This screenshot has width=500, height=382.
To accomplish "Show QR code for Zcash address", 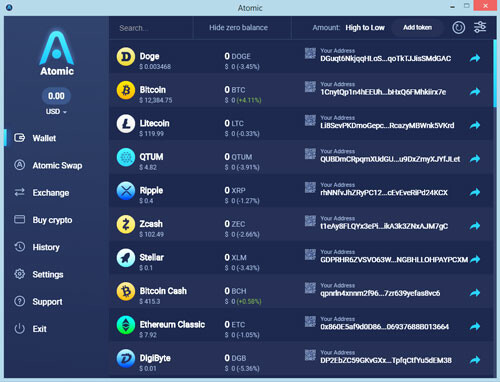I will 310,221.
